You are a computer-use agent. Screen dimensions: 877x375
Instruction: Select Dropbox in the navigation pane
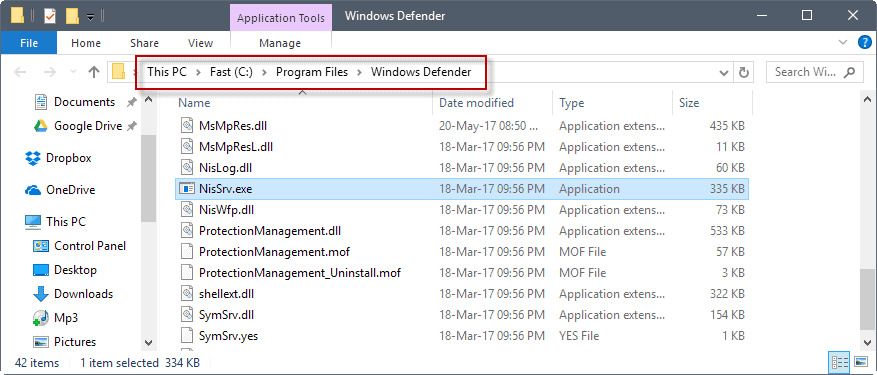[69, 158]
